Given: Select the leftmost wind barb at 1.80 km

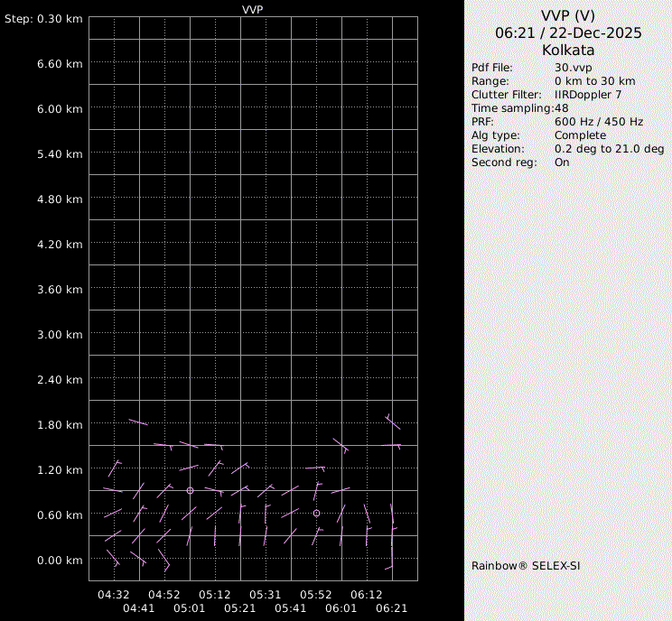Looking at the screenshot, I should click(138, 422).
